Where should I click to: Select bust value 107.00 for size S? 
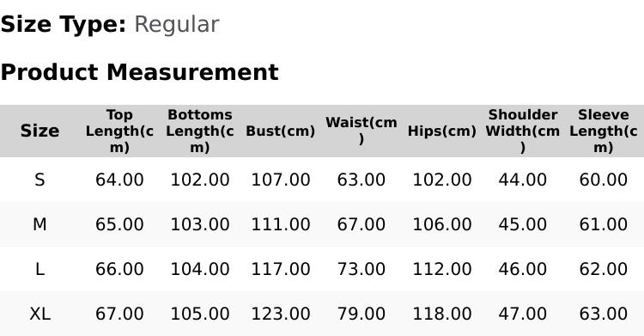[x=281, y=180]
